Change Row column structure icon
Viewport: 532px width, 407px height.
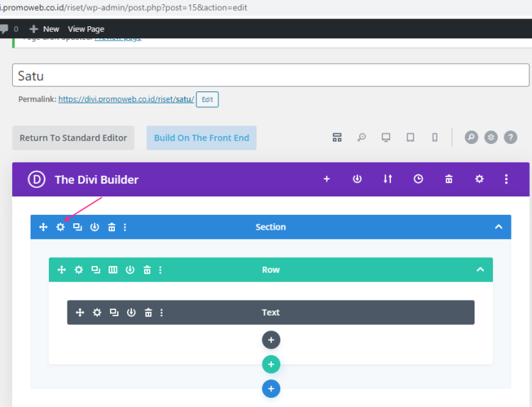pyautogui.click(x=113, y=269)
